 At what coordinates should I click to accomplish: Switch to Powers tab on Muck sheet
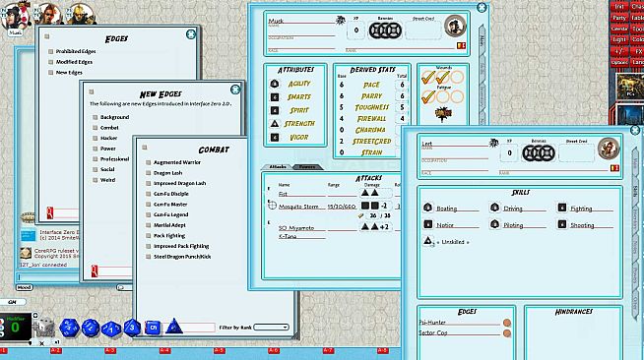[307, 167]
